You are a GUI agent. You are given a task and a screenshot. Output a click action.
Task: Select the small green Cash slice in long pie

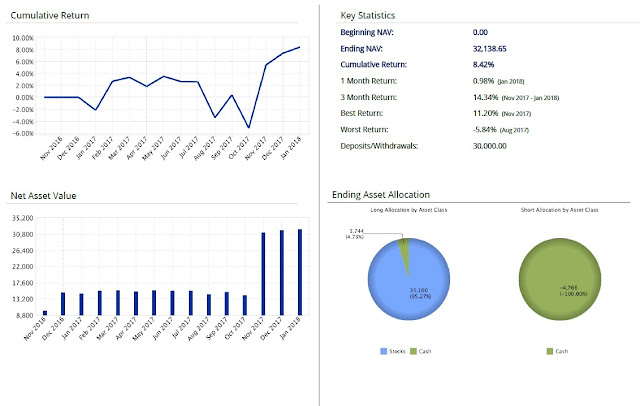coord(404,253)
